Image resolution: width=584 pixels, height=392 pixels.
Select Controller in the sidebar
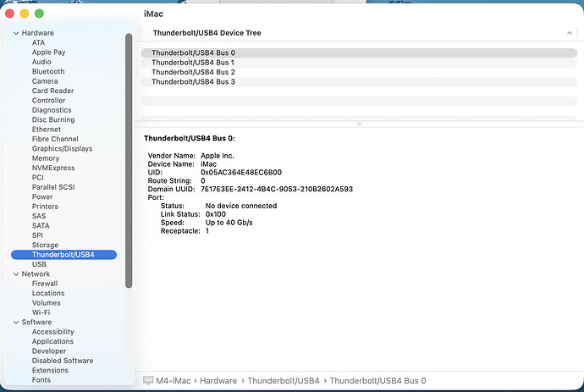pyautogui.click(x=48, y=101)
